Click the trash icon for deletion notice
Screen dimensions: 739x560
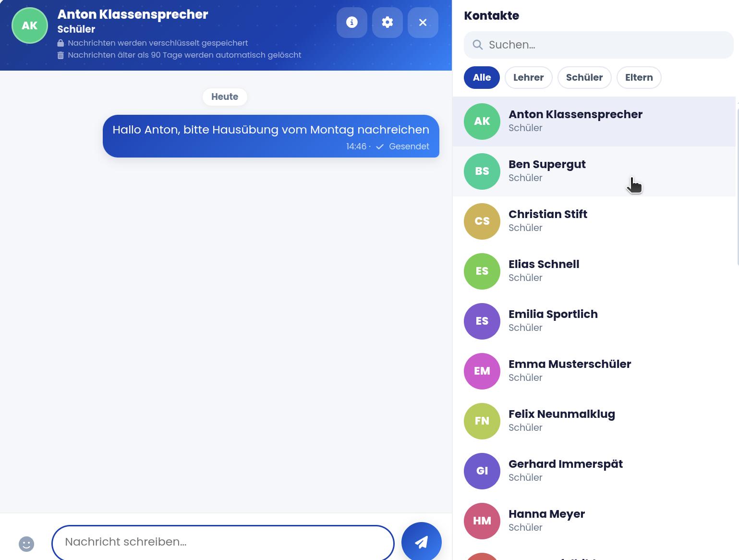[x=61, y=55]
